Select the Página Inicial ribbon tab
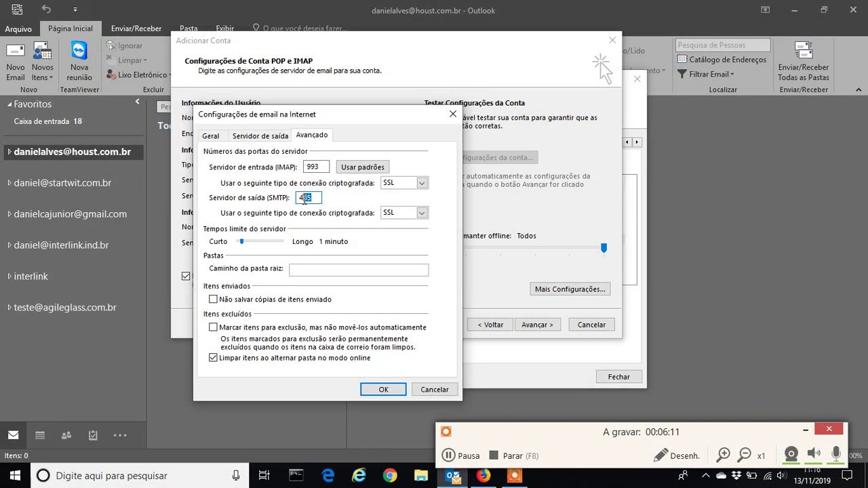The height and width of the screenshot is (488, 868). coord(71,28)
